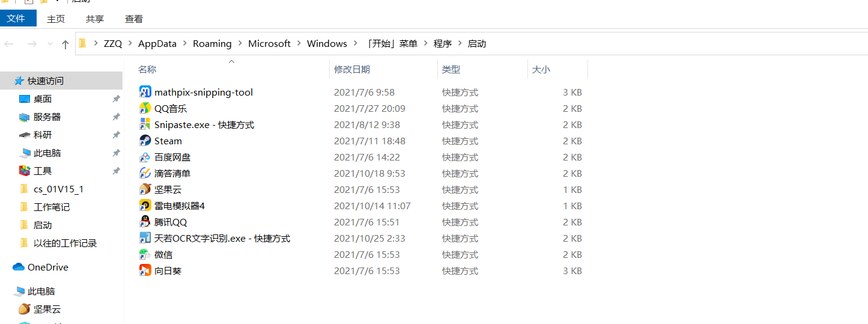The image size is (868, 324).
Task: Expand chevron after Roaming in address bar
Action: point(240,43)
